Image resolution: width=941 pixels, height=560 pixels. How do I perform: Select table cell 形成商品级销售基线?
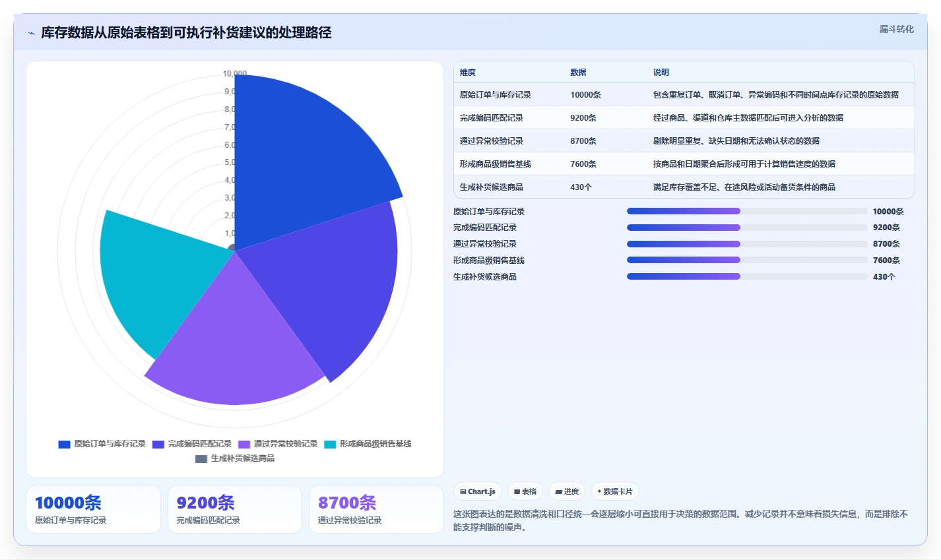[496, 164]
